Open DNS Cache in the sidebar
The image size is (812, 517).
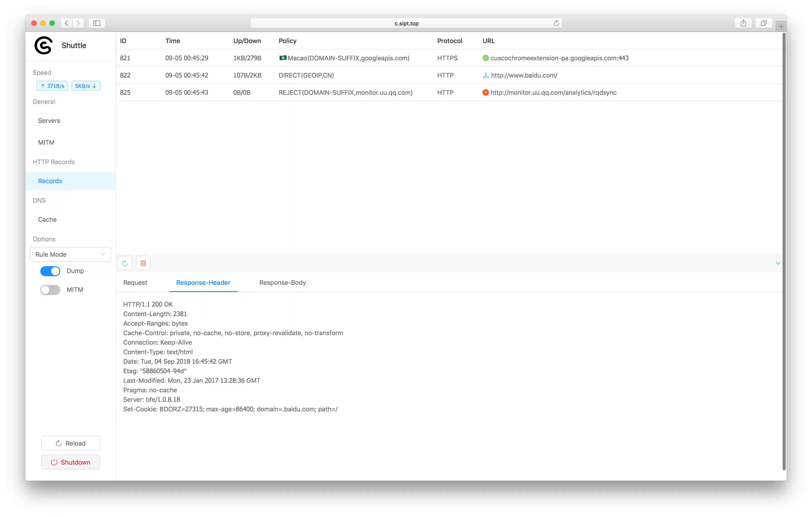pos(47,219)
